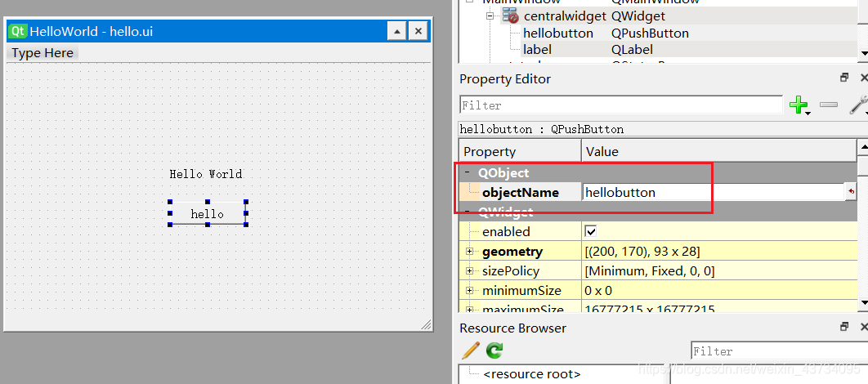Collapse the QObject property group
The height and width of the screenshot is (384, 868).
click(x=468, y=172)
